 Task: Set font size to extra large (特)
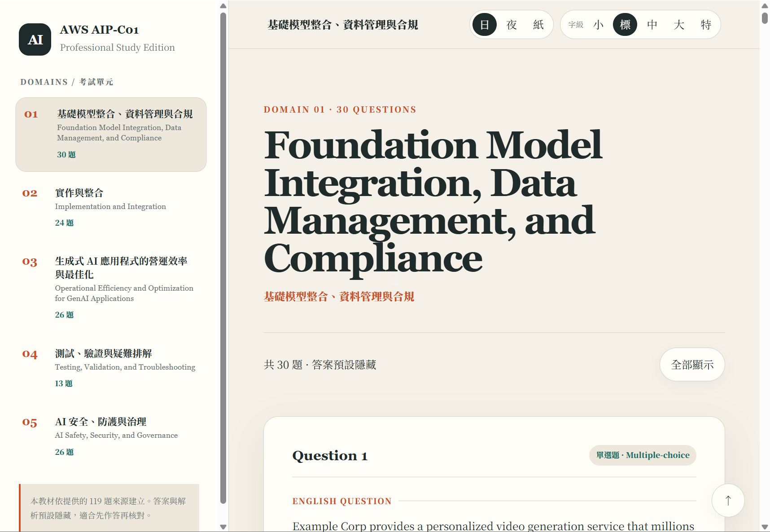point(706,25)
